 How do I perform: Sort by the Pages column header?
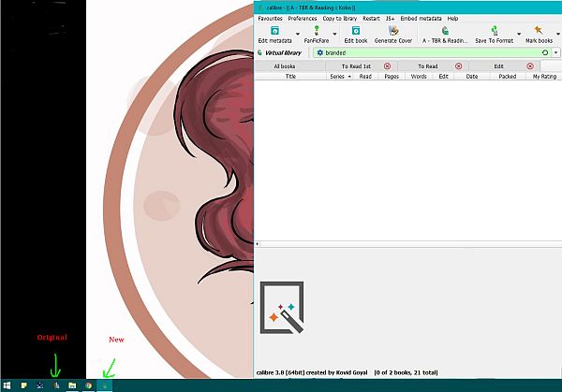(x=392, y=77)
